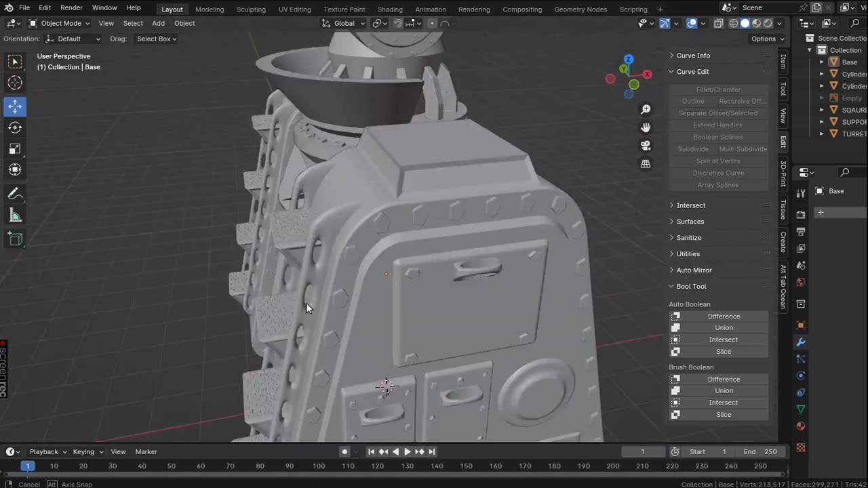The width and height of the screenshot is (868, 488).
Task: Switch to material preview shading
Action: pyautogui.click(x=757, y=23)
